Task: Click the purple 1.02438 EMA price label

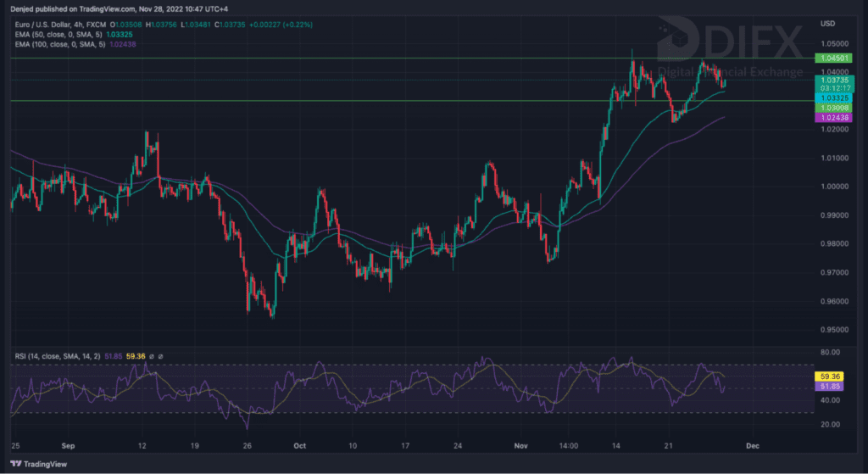Action: pos(827,118)
